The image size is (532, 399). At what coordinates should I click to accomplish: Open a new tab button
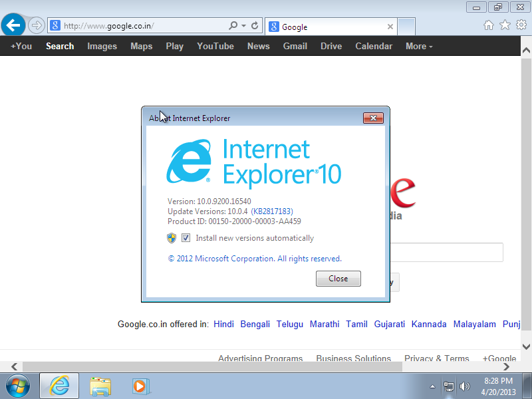point(406,27)
